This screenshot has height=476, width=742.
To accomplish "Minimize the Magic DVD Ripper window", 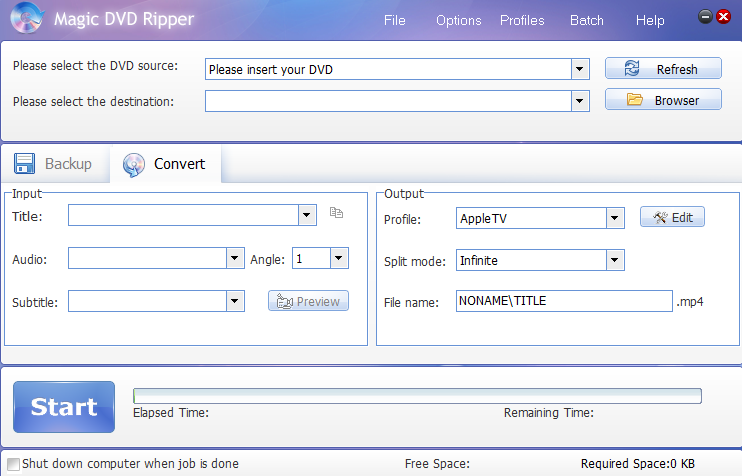I will click(705, 17).
